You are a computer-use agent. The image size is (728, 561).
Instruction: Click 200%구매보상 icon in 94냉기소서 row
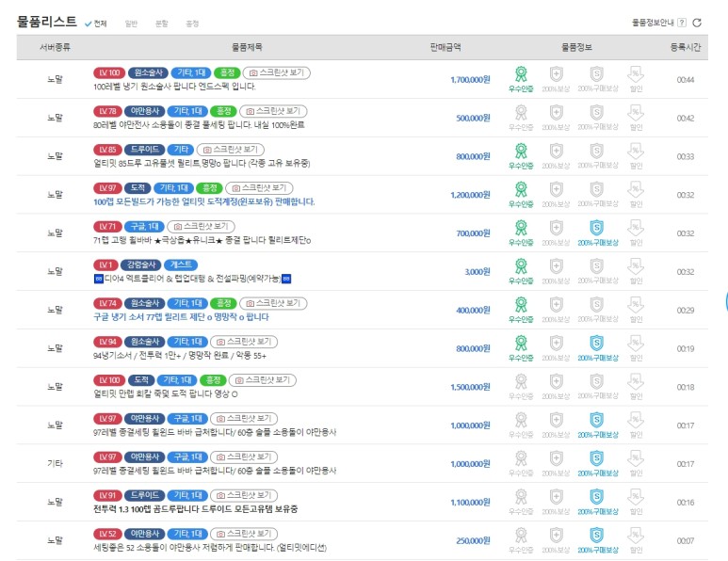tap(596, 344)
